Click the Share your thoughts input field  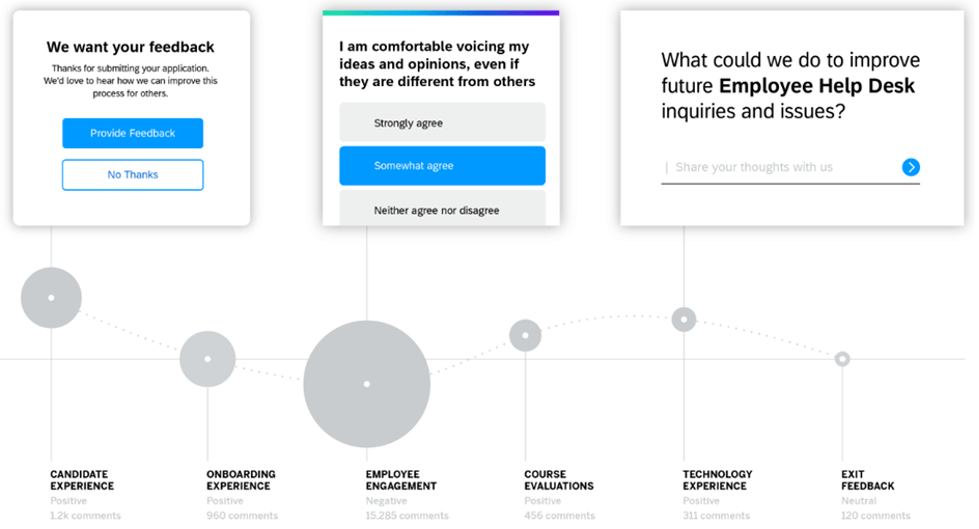pyautogui.click(x=780, y=167)
